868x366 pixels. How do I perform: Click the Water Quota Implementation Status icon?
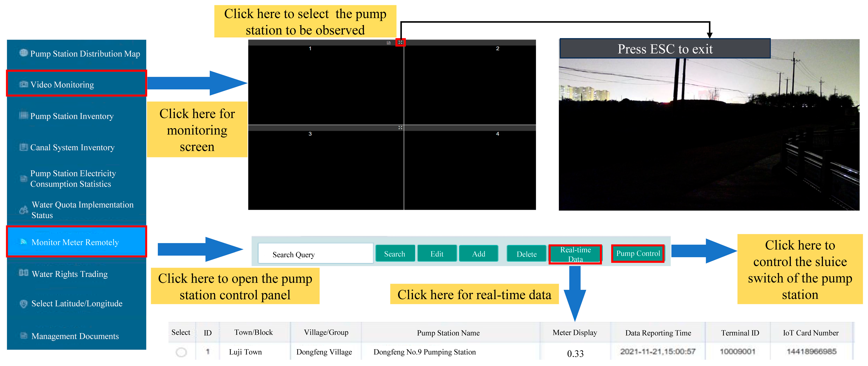click(x=24, y=210)
